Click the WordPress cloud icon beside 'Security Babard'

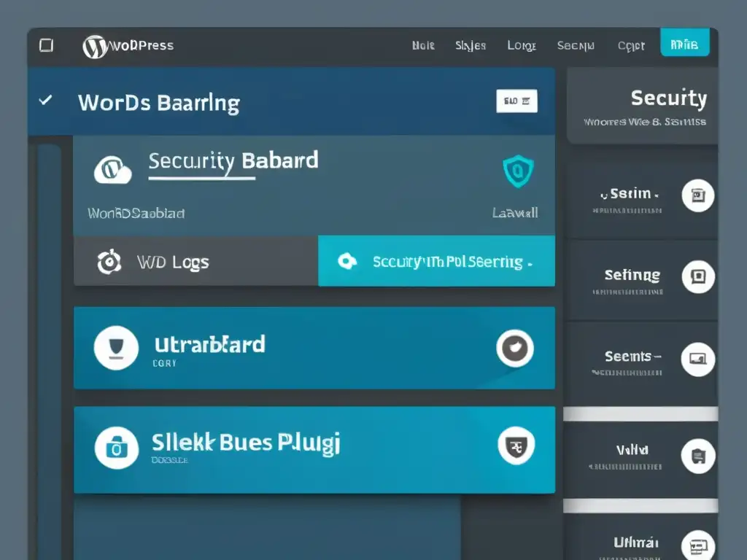coord(112,169)
